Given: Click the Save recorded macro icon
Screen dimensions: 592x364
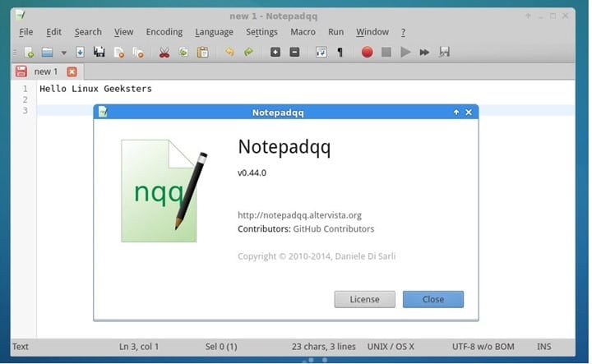Looking at the screenshot, I should pos(444,52).
